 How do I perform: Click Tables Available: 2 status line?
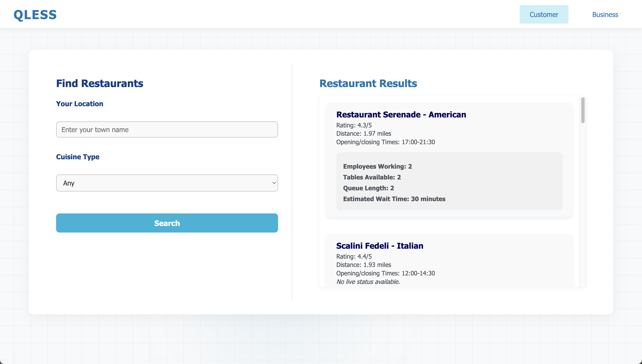372,177
